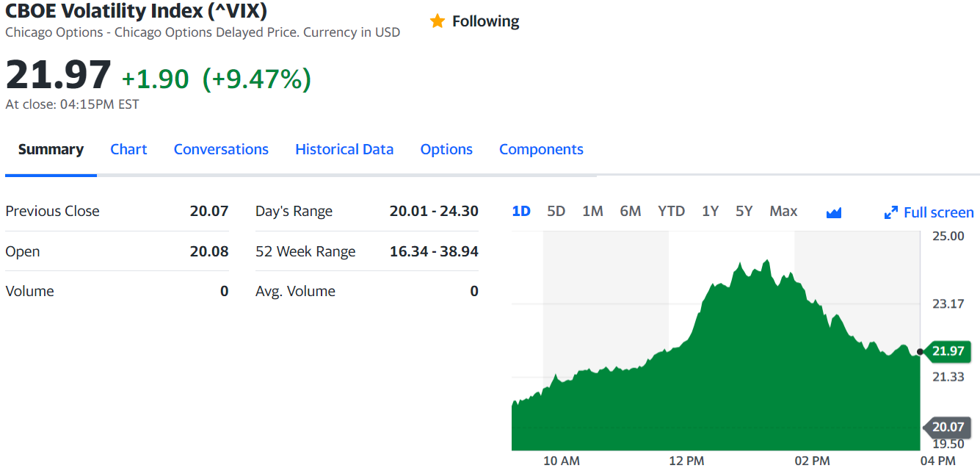Click the Previous Close label

coord(52,211)
